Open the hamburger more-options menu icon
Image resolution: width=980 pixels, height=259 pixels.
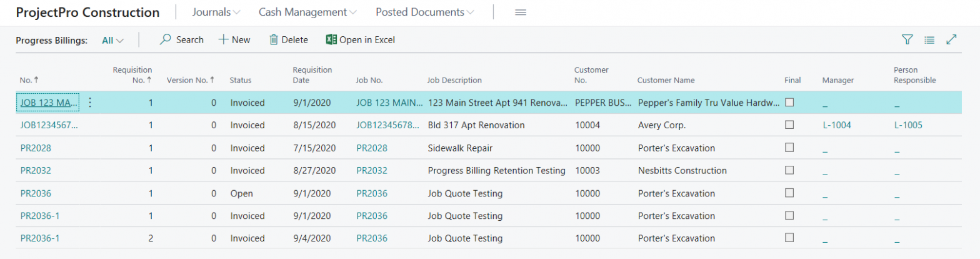click(520, 12)
